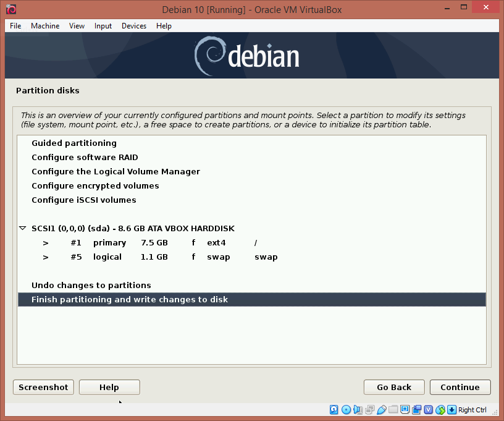Click the VirtualBox title bar app icon
This screenshot has height=421, width=504.
pos(11,9)
